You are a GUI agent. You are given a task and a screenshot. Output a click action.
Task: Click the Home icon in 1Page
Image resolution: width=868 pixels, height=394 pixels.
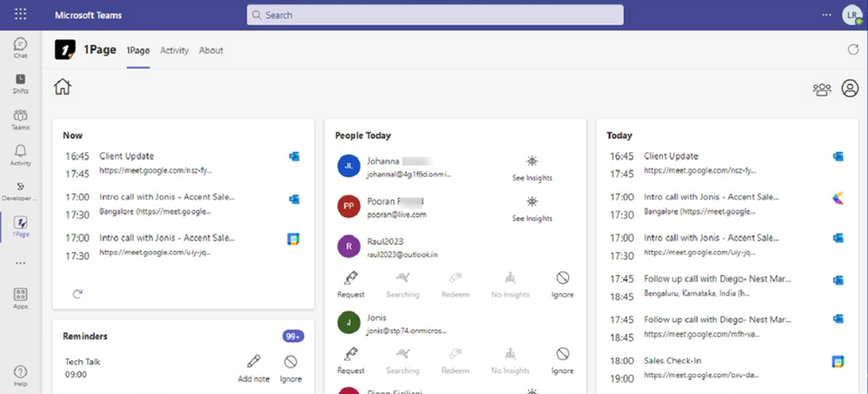tap(63, 87)
